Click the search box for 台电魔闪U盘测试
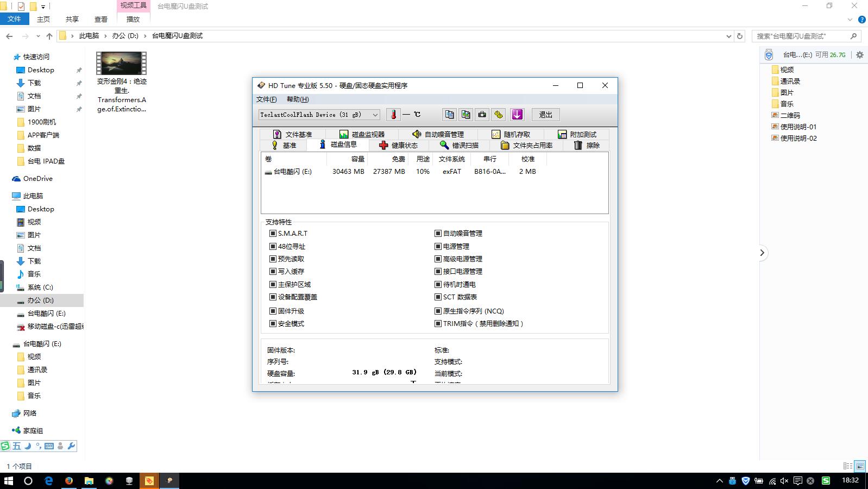868x489 pixels. pos(807,36)
